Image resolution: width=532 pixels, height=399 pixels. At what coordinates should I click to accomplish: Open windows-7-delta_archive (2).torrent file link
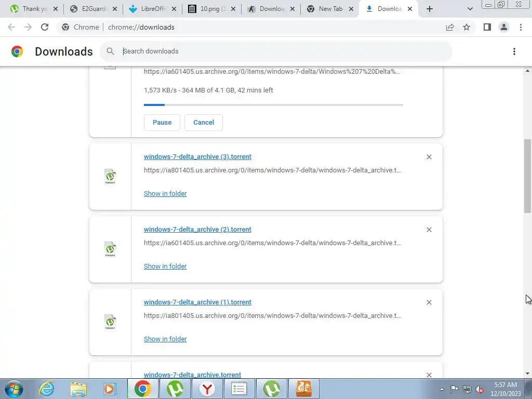pos(197,229)
